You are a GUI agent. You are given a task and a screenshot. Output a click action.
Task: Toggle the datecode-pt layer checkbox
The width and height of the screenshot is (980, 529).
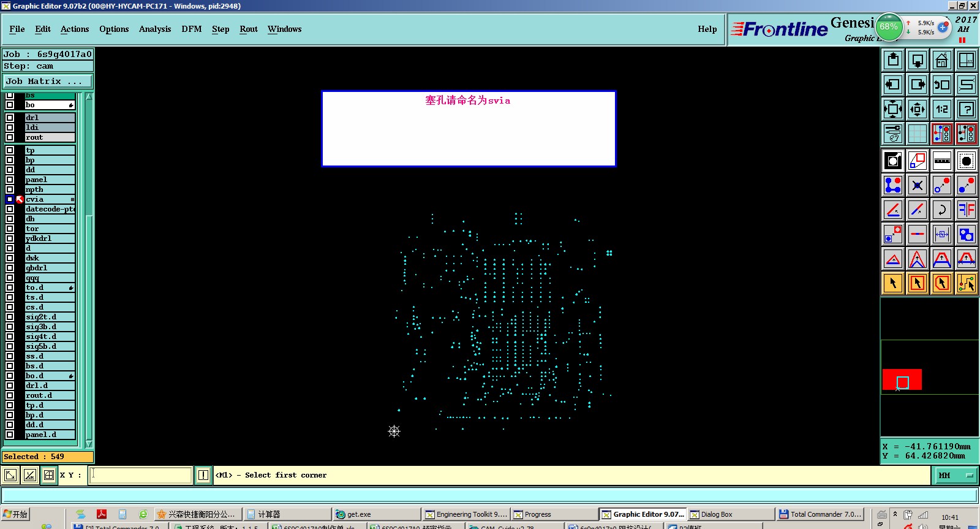coord(10,209)
